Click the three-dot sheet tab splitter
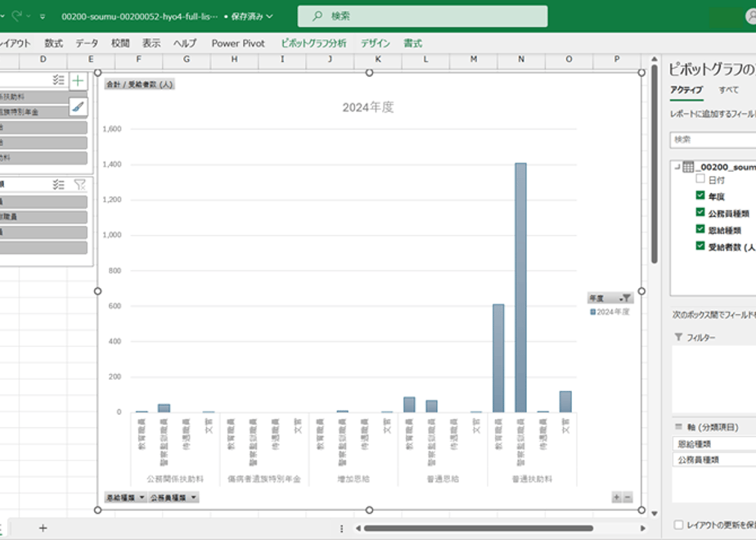756x540 pixels. (341, 529)
